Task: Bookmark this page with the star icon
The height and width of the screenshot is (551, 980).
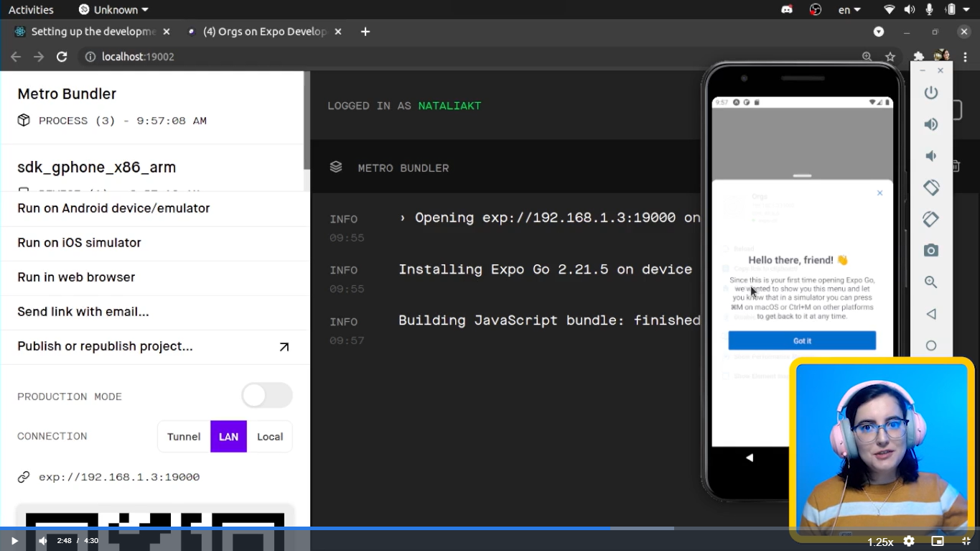Action: coord(890,57)
